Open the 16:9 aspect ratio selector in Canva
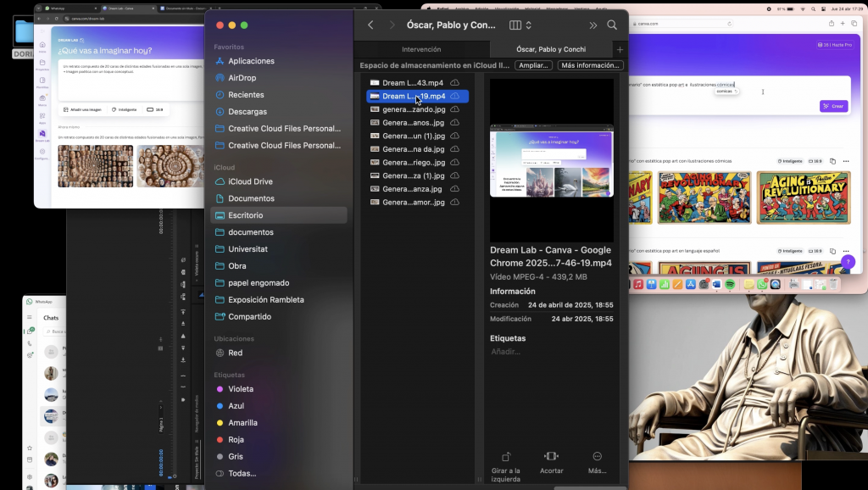The image size is (868, 490). click(155, 109)
